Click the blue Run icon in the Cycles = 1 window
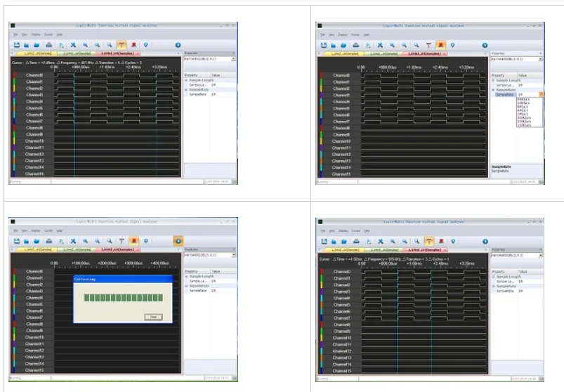This screenshot has width=564, height=392. tap(485, 242)
